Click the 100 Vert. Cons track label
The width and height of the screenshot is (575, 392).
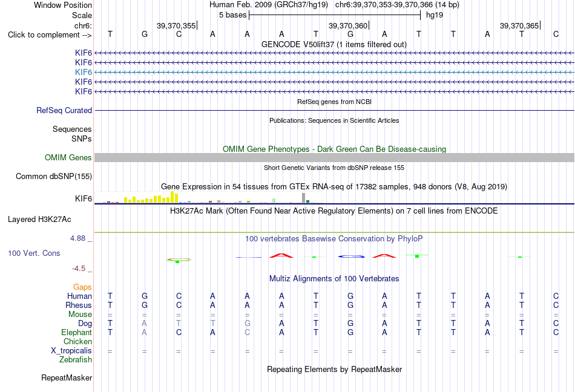34,253
